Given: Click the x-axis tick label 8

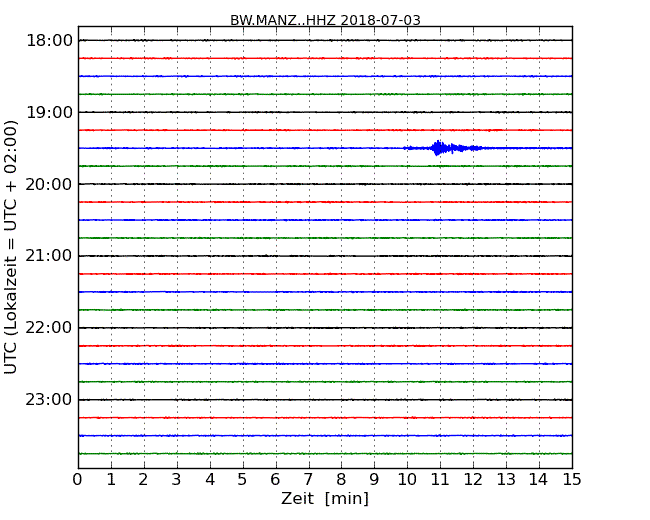Looking at the screenshot, I should coord(341,479).
